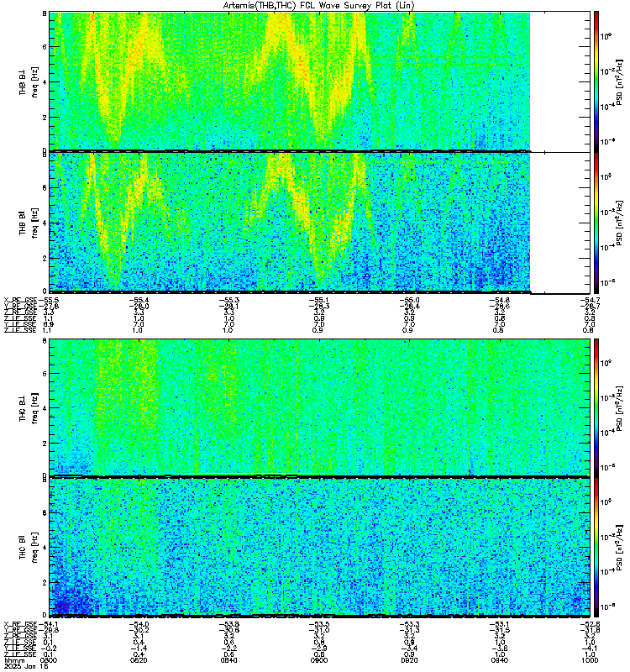Click the THB B-parallel spectrogram panel
Screen dimensions: 630x672
320,223
